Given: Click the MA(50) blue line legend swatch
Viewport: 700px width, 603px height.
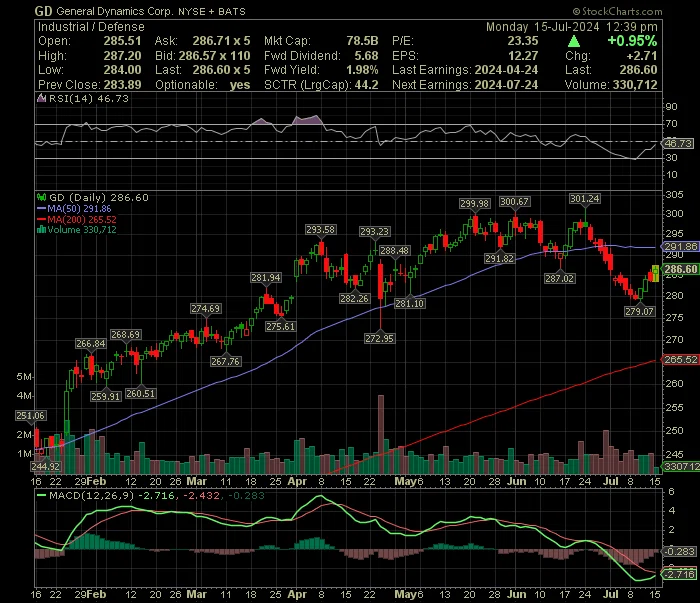Looking at the screenshot, I should pyautogui.click(x=42, y=208).
